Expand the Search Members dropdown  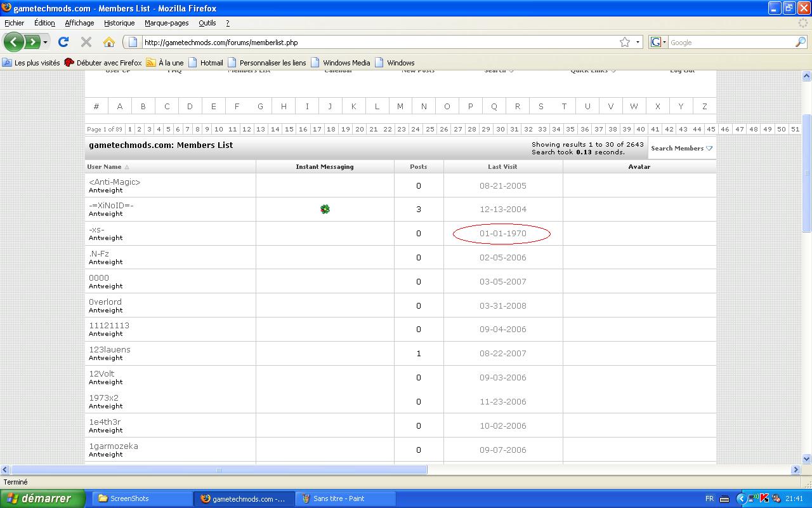pos(681,148)
